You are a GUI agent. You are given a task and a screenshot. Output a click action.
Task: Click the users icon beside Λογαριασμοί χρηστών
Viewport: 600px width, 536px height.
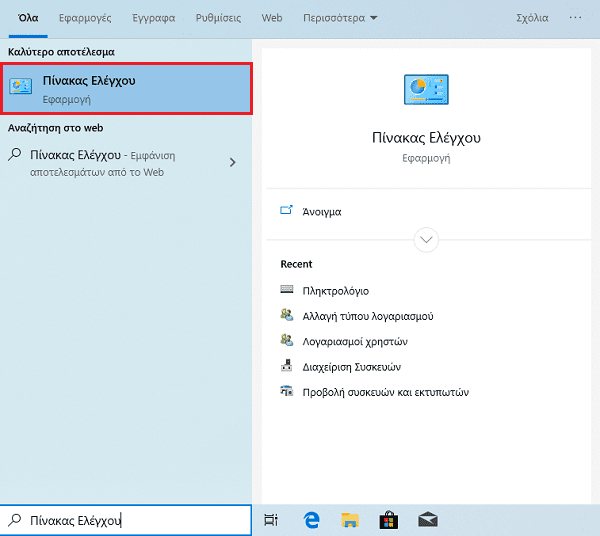click(287, 340)
